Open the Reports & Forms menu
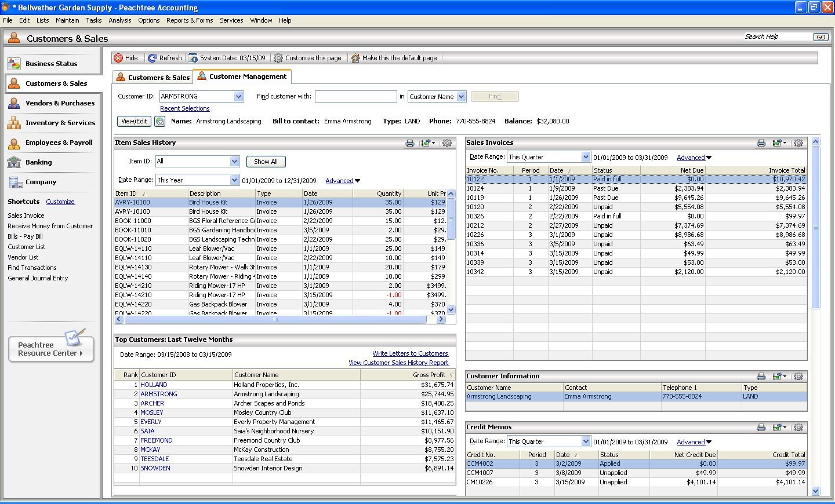835x504 pixels. [x=189, y=20]
